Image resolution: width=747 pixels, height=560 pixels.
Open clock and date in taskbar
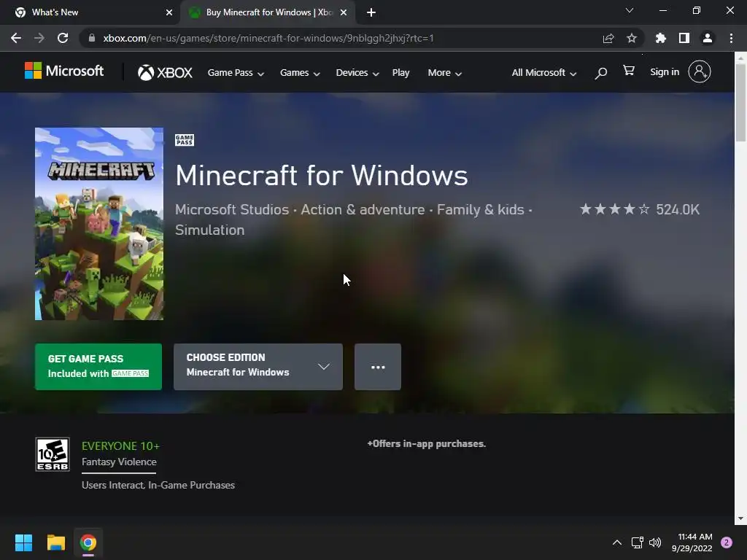pos(692,542)
